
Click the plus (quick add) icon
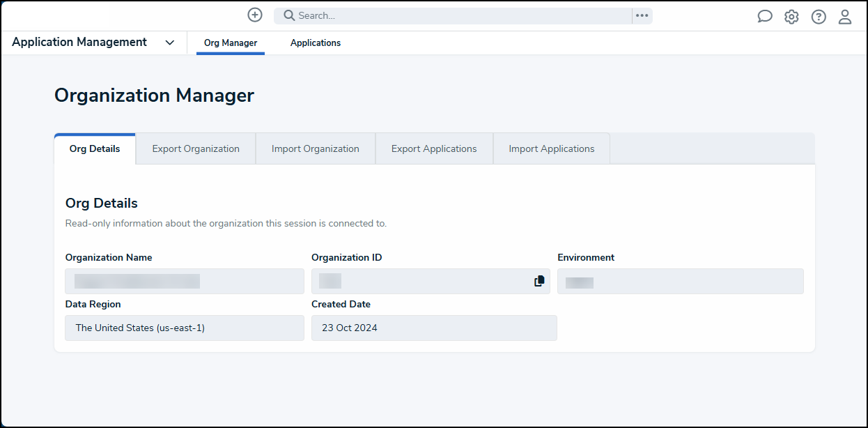pos(255,15)
